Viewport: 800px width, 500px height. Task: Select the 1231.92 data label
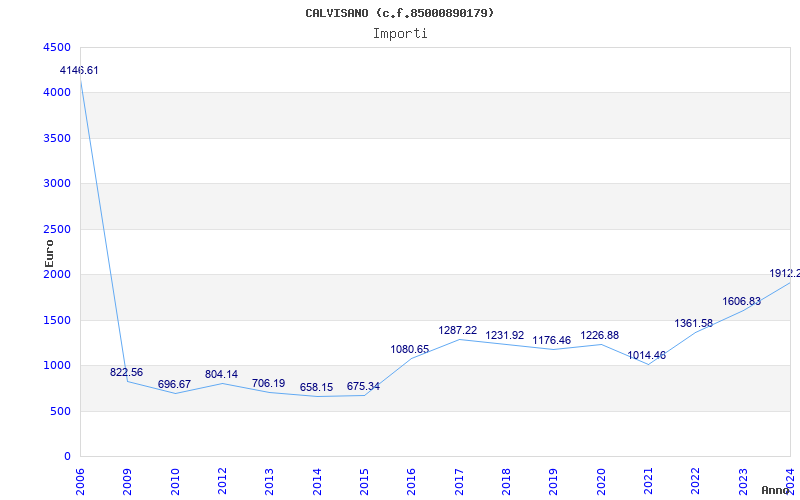(x=505, y=336)
